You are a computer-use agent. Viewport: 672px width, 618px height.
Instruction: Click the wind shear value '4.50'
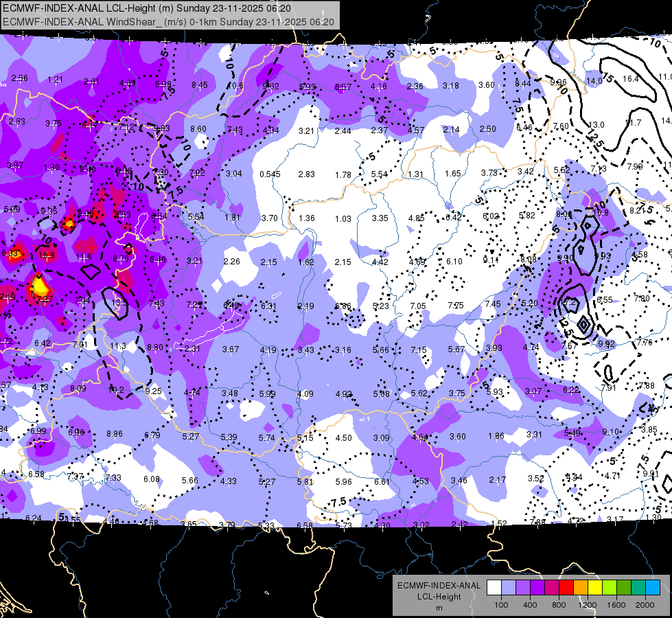coord(344,438)
